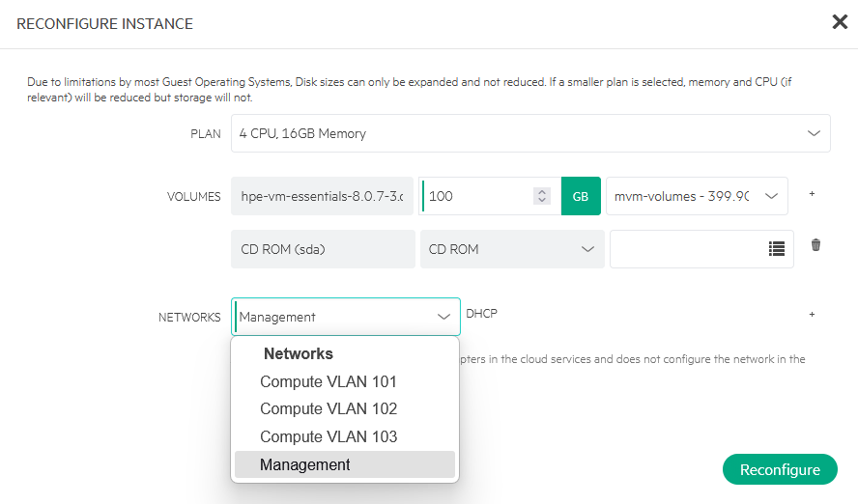Click the Reconfigure button

779,470
